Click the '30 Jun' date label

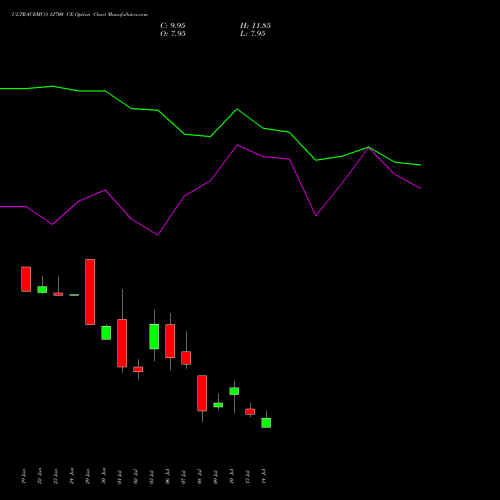click(x=104, y=476)
